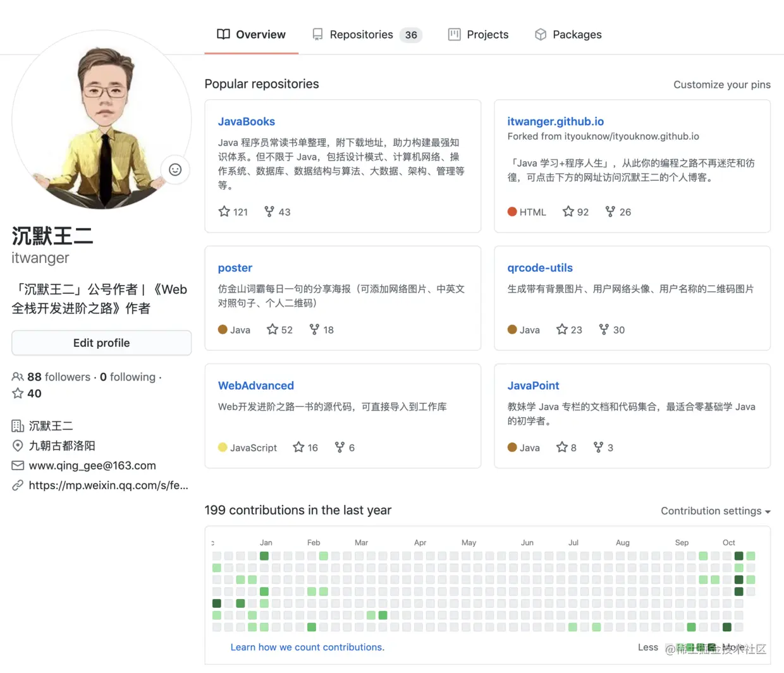Click the Overview book icon
The image size is (784, 673).
[x=223, y=34]
